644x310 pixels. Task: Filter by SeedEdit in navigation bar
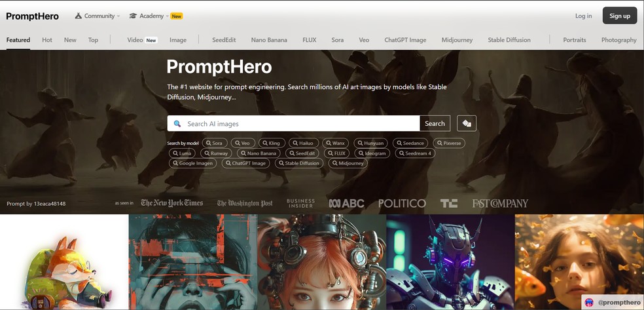coord(224,40)
